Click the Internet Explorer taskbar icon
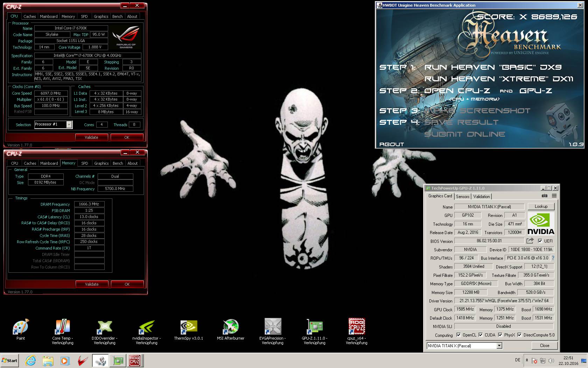Screen dimensions: 588x368 point(31,361)
